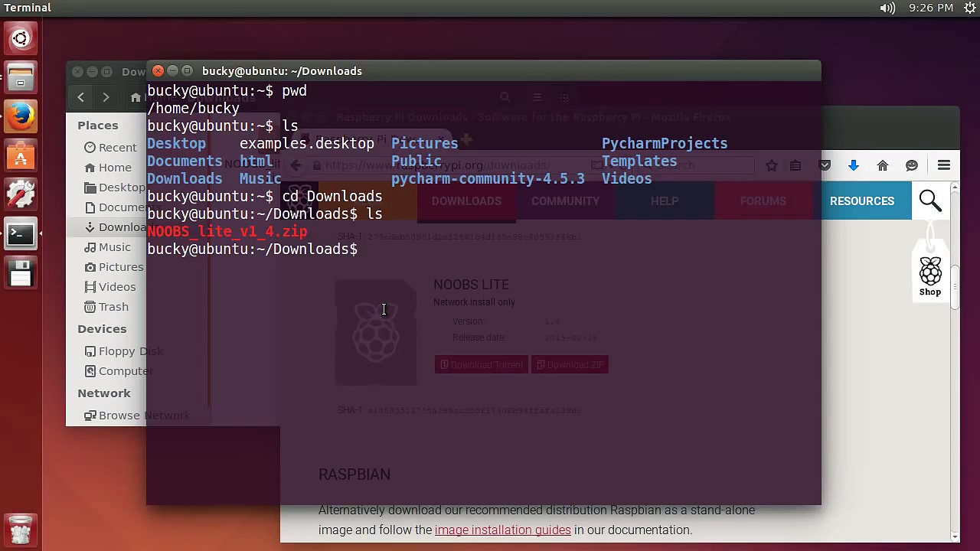The image size is (980, 551).
Task: Click the 9:26 PM clock
Action: point(930,8)
